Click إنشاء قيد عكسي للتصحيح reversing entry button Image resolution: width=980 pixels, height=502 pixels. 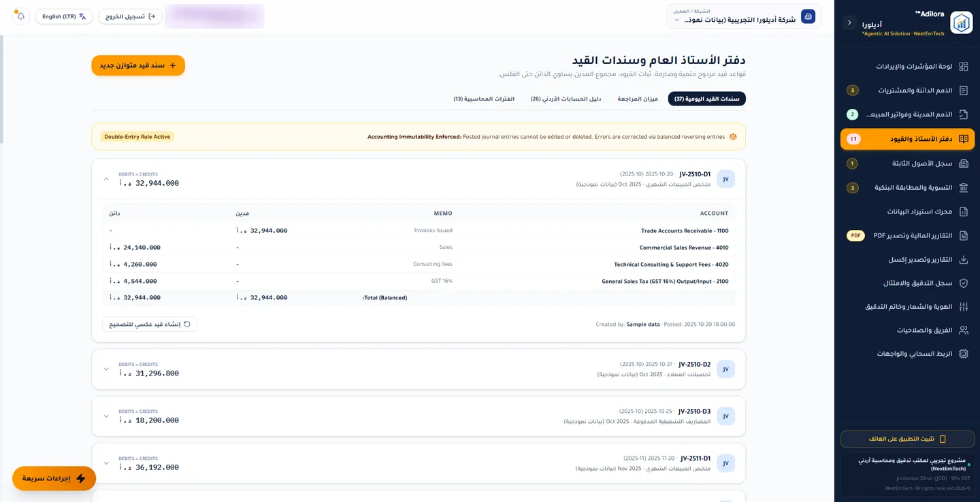point(150,324)
